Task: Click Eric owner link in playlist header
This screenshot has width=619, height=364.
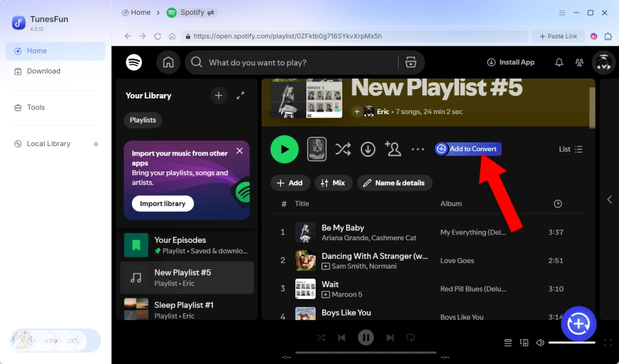Action: point(383,111)
